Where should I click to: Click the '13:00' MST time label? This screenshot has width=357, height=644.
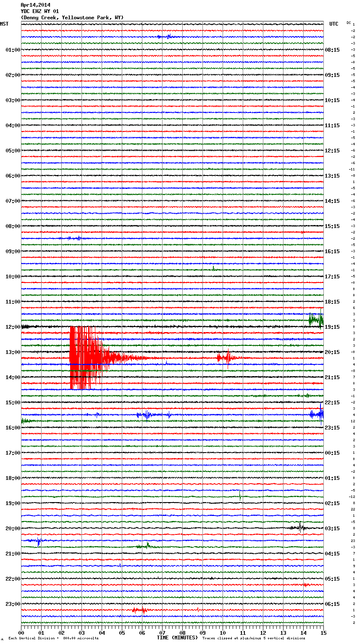[13, 352]
